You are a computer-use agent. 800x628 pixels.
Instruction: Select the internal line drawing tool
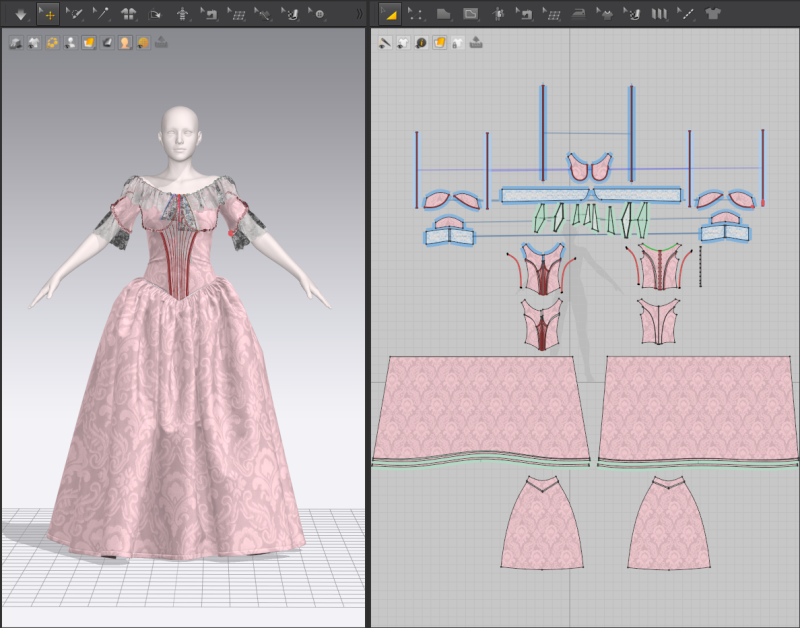coord(687,14)
